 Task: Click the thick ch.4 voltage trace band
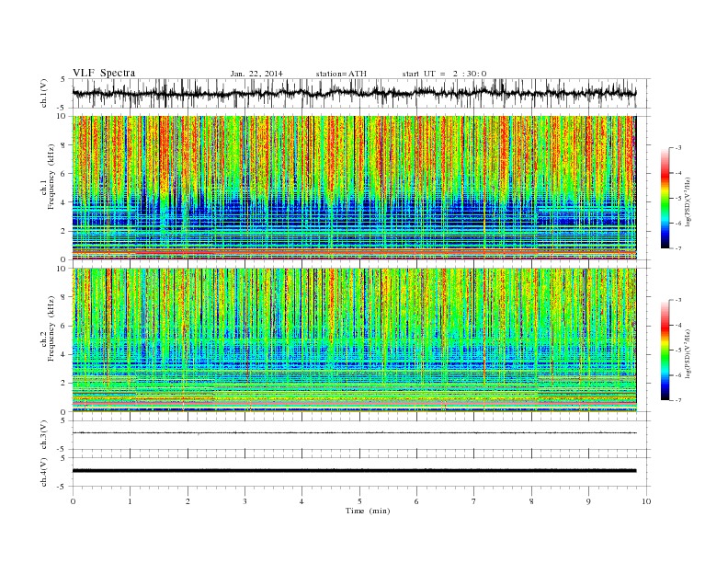point(354,471)
